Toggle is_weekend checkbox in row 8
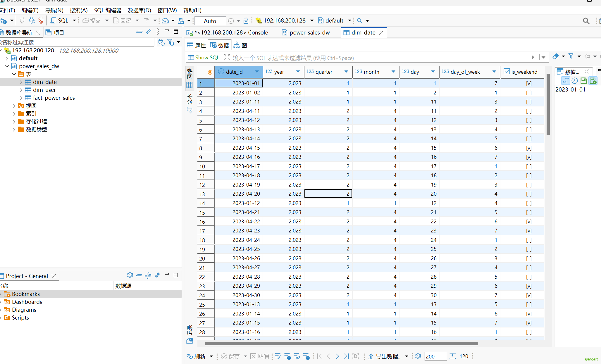Screen dimensions: 601x364 pyautogui.click(x=528, y=148)
